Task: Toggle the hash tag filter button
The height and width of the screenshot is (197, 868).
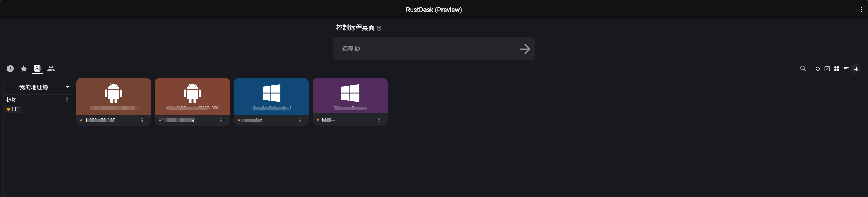Action: click(x=856, y=69)
